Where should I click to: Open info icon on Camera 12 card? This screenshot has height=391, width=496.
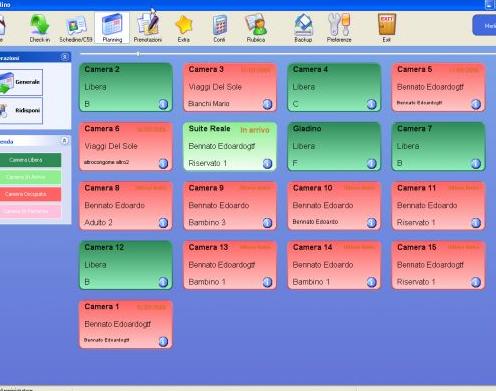click(x=163, y=282)
